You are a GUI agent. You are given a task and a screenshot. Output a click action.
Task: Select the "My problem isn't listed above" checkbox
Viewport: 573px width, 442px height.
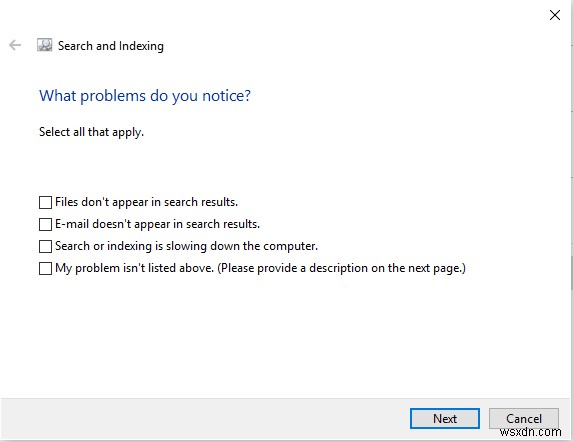click(x=45, y=268)
